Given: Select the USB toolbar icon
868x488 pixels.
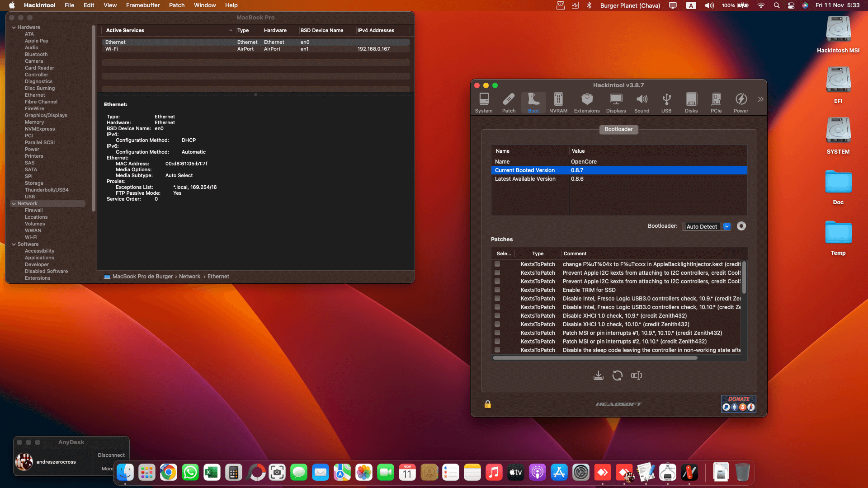Looking at the screenshot, I should pos(666,103).
